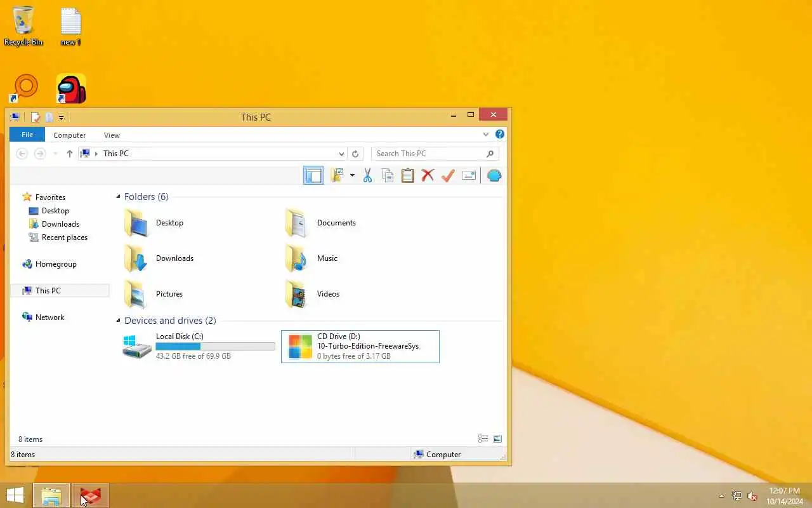
Task: Switch to large thumbnails view button
Action: [497, 439]
